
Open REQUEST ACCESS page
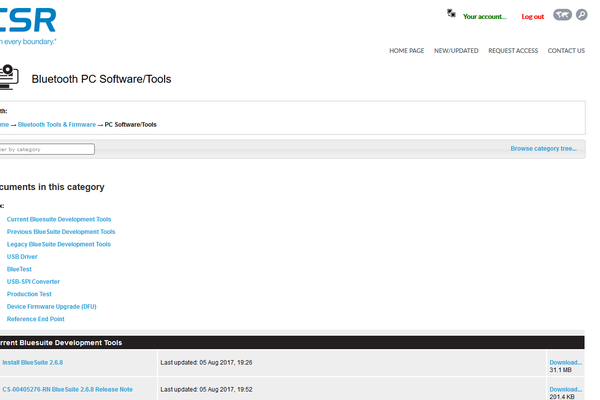513,50
